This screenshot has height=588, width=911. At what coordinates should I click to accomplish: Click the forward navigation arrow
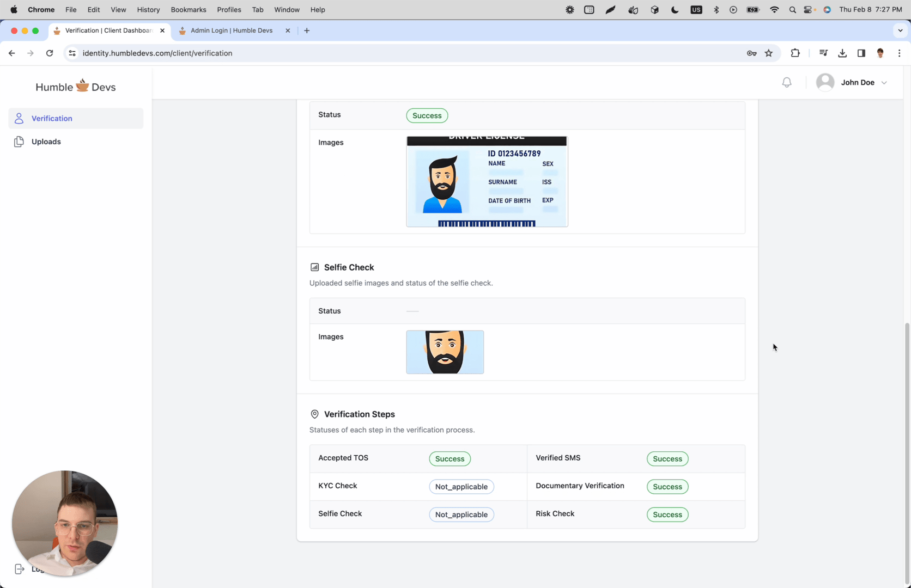[31, 53]
